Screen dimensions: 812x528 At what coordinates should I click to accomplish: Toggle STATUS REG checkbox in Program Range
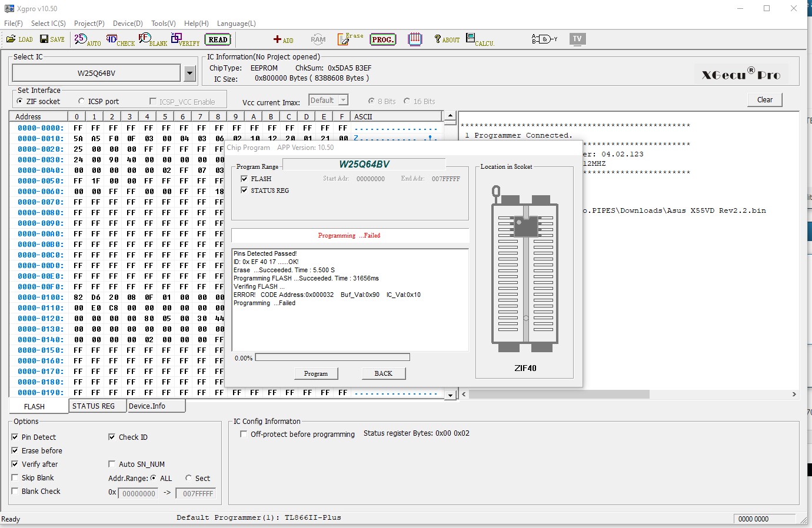244,191
